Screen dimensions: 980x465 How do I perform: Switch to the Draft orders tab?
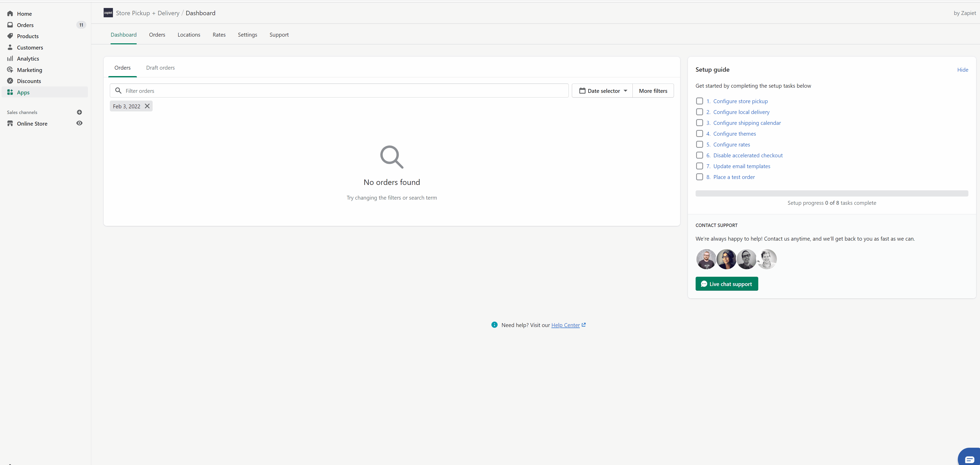point(160,68)
